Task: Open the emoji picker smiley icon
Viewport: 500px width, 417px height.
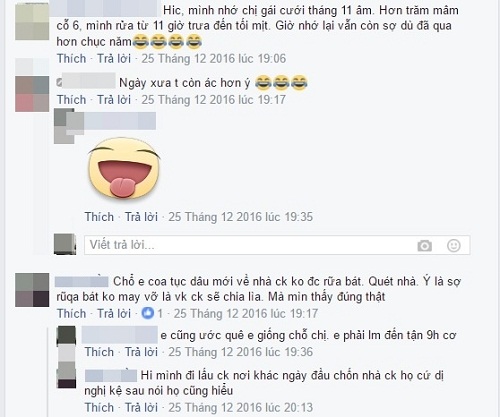Action: pos(454,246)
